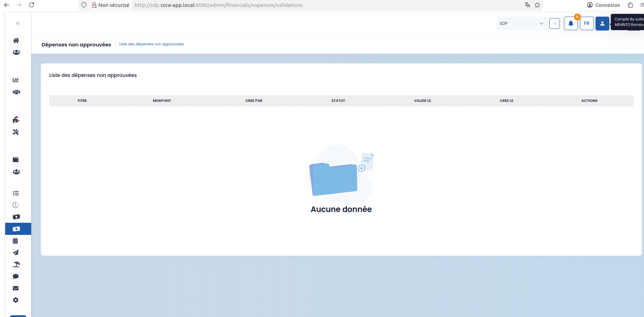Screen dimensions: 644x317
Task: Open the beach umbrella leave icon
Action: click(x=16, y=264)
